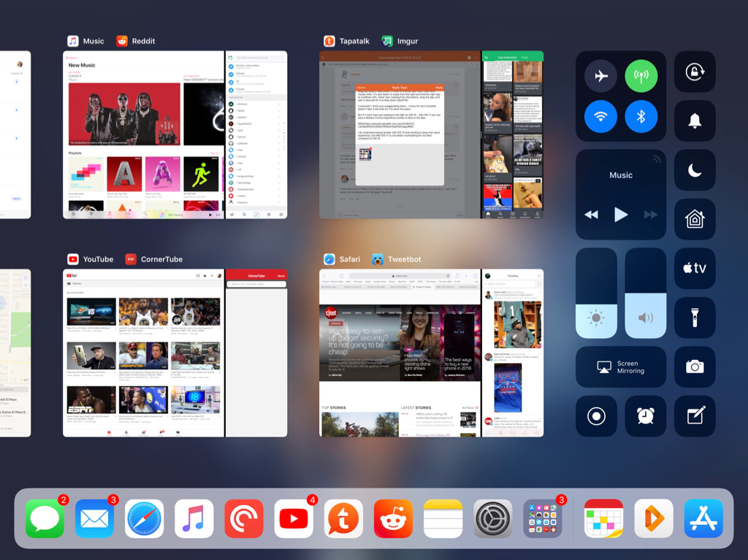Select the Tweetbot label icon
Viewport: 748px width, 560px height.
click(378, 259)
